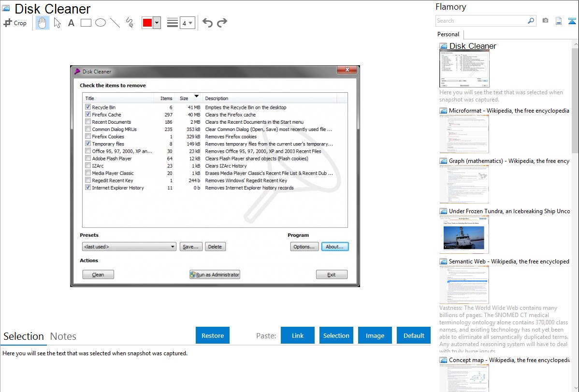Click the Microformat snapshot title icon
The image size is (579, 392).
443,111
